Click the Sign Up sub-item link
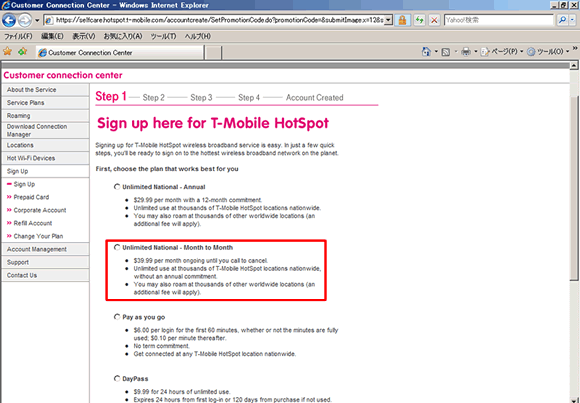The height and width of the screenshot is (403, 580). coord(24,184)
